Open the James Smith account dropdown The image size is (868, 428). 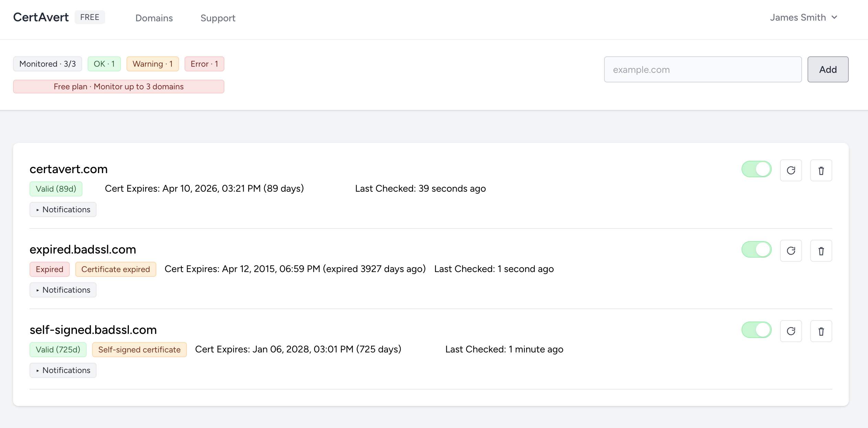[803, 18]
